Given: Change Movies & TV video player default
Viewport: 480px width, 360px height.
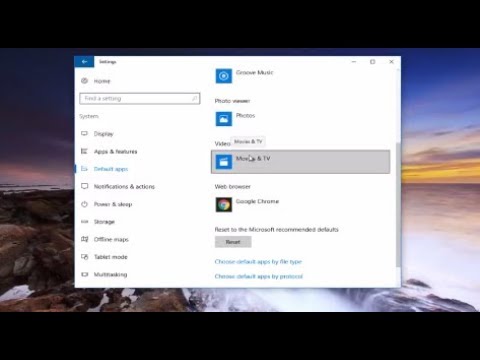Looking at the screenshot, I should tap(300, 162).
